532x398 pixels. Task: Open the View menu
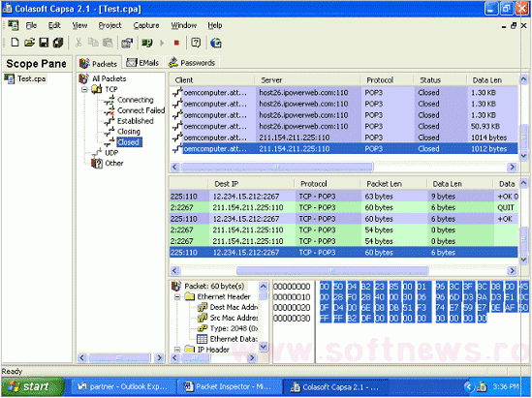coord(79,25)
